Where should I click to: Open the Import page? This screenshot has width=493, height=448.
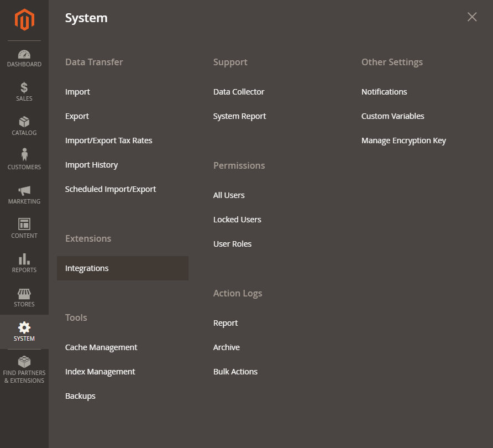click(x=77, y=91)
